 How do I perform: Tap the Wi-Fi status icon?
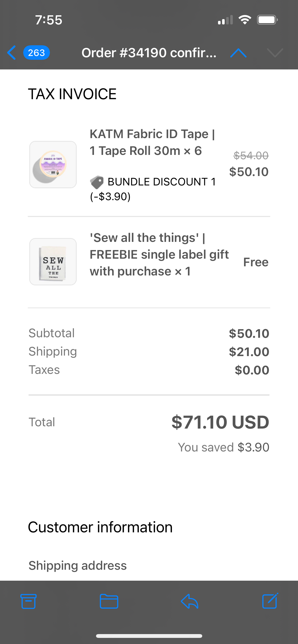[x=245, y=20]
